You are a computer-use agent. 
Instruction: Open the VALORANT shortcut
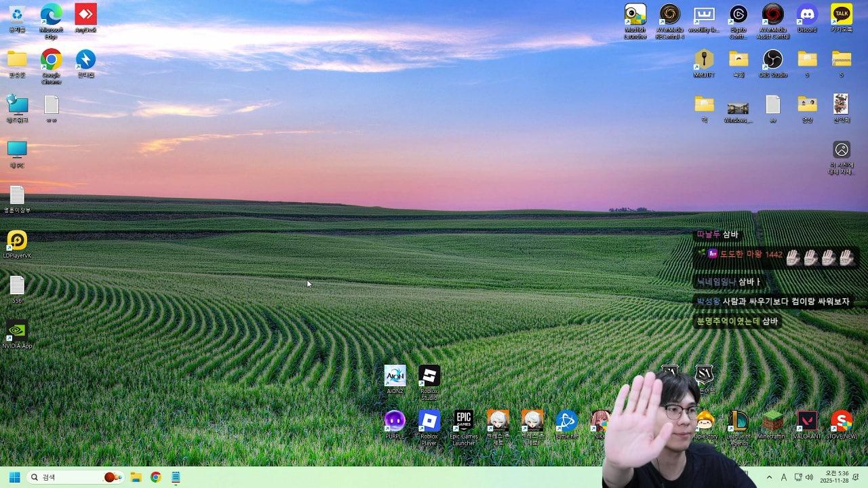click(x=807, y=425)
